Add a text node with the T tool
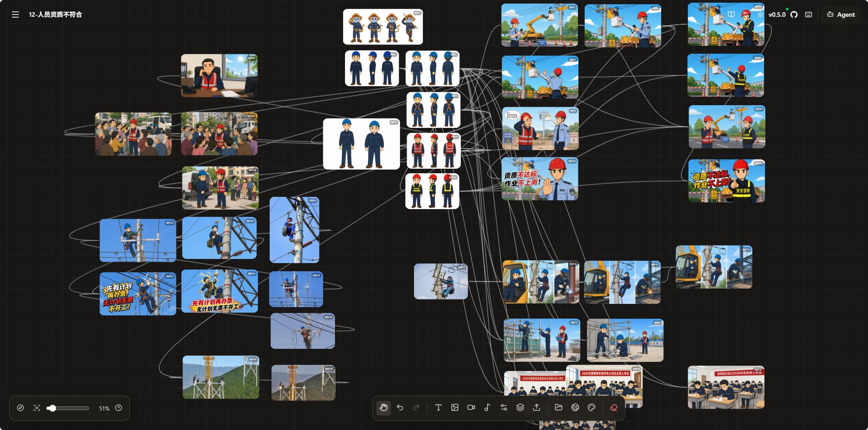Screen dimensions: 868x430 pos(439,407)
